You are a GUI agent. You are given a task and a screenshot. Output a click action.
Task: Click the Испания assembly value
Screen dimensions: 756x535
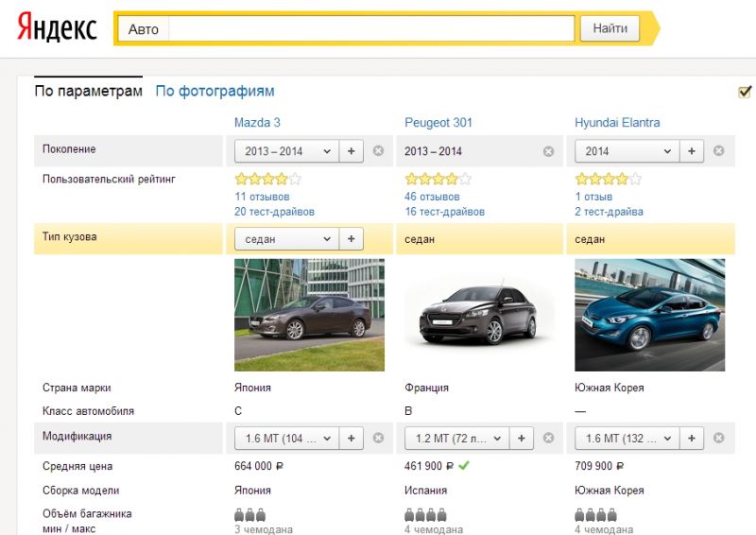pos(426,491)
